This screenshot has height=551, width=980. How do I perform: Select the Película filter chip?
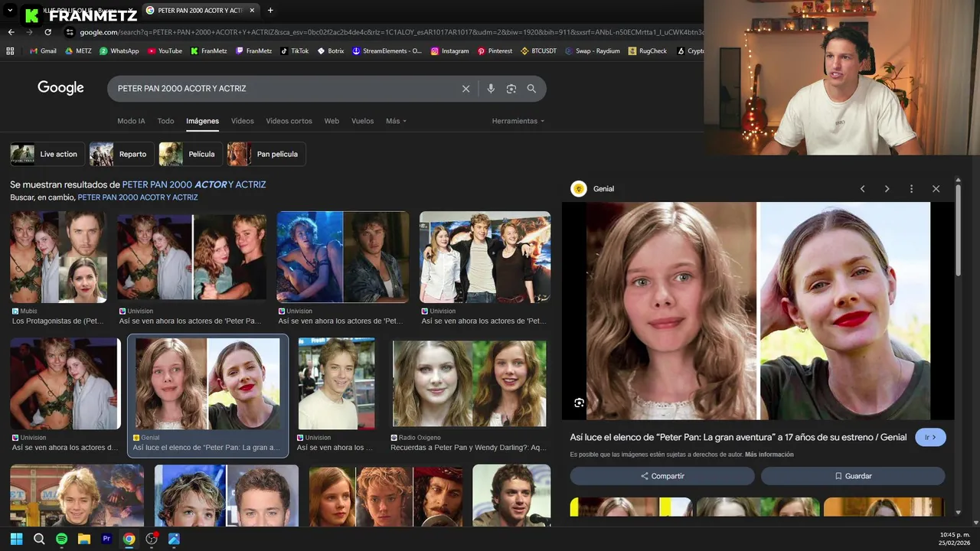pyautogui.click(x=191, y=154)
